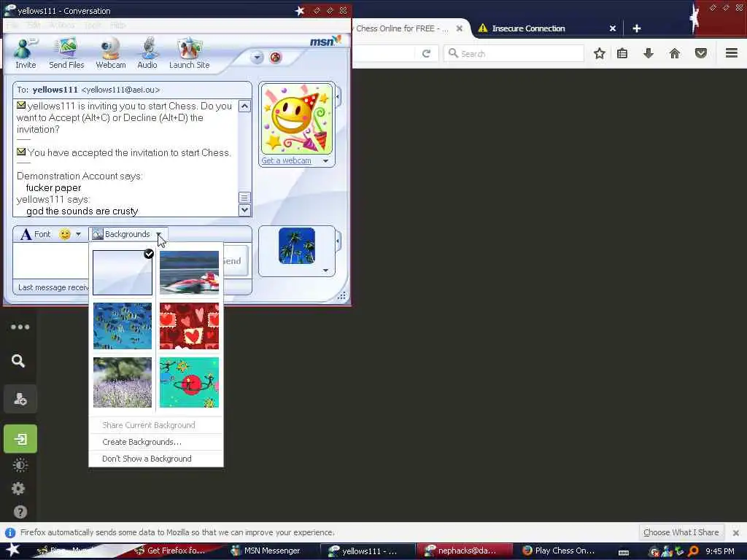Expand the round toolbar options arrow
This screenshot has width=747, height=560.
pyautogui.click(x=257, y=58)
